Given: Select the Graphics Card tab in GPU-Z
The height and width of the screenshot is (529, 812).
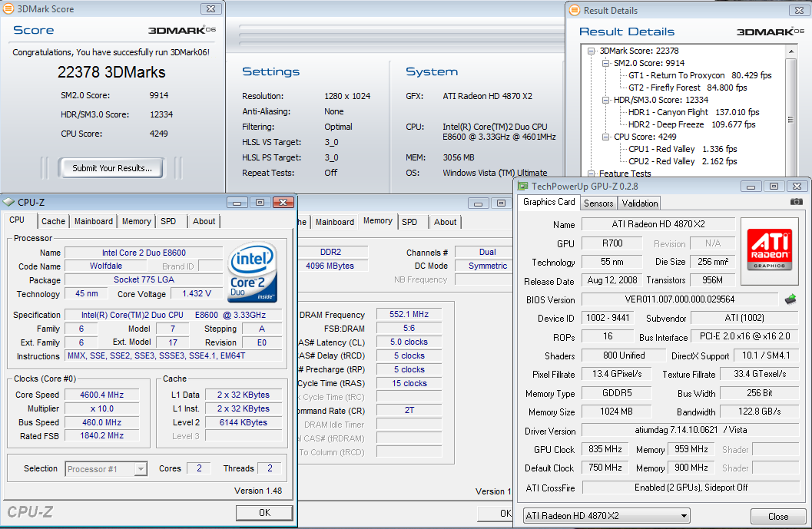Looking at the screenshot, I should (549, 202).
